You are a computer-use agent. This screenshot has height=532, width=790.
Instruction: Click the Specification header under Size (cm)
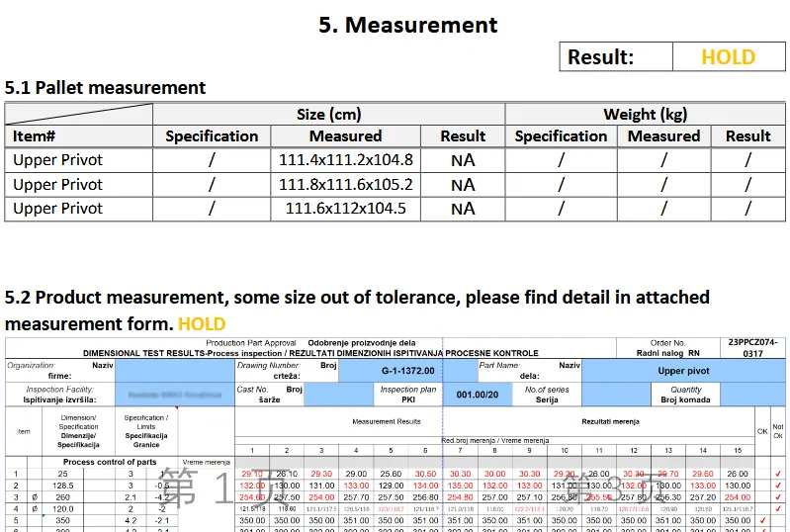pos(212,136)
